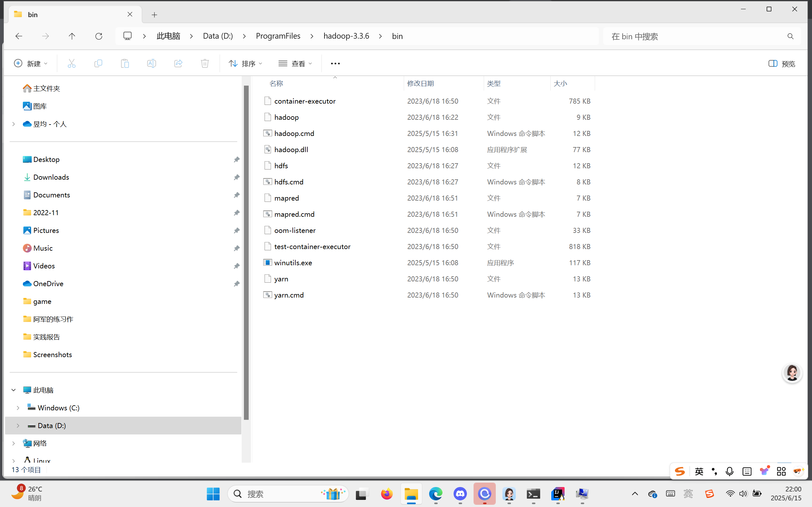Select the winutils.exe file
Viewport: 812px width, 507px height.
[x=293, y=263]
